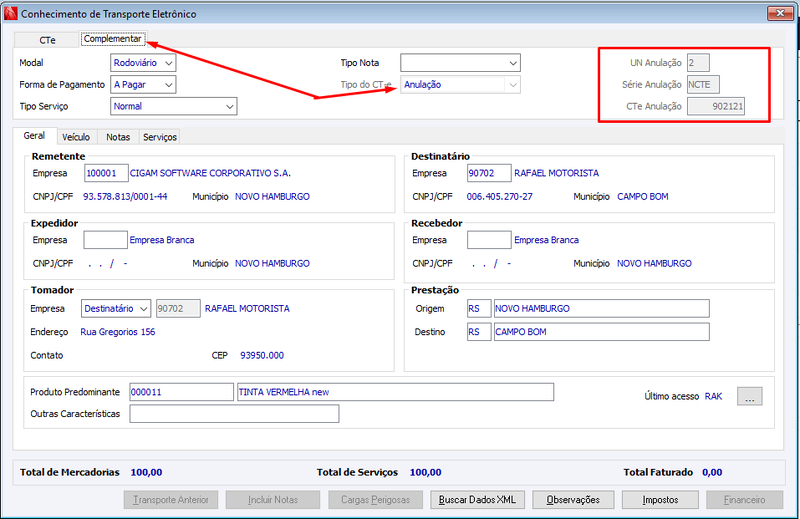Click the Total de Mercadorias value 100,00
Viewport: 800px width, 519px height.
[146, 472]
